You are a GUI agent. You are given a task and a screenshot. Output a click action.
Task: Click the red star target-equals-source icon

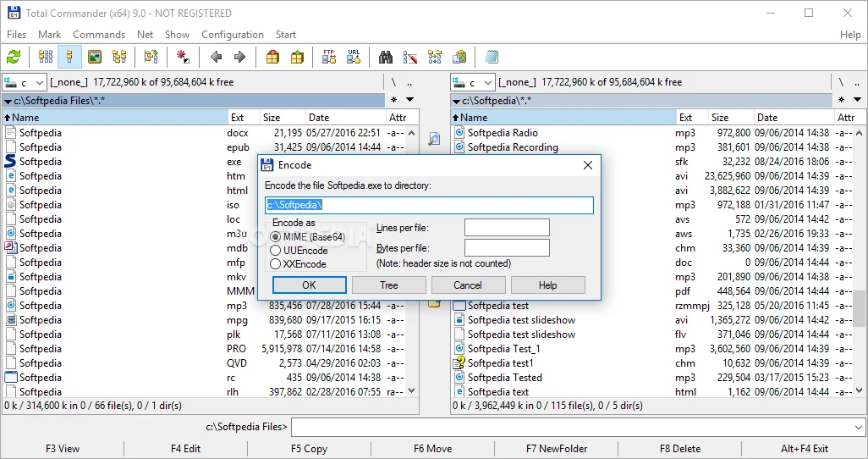pyautogui.click(x=182, y=57)
